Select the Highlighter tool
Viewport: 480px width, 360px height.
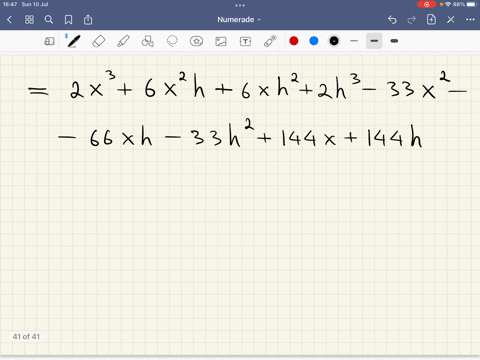[x=123, y=41]
